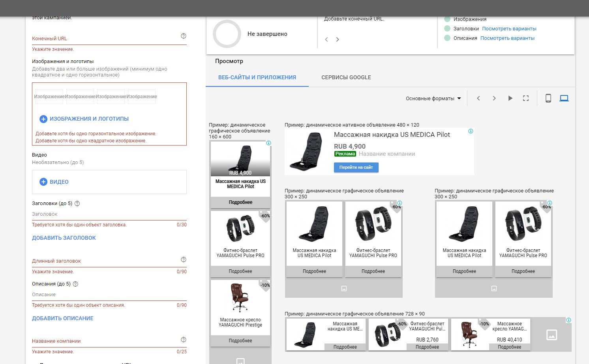Focus the Описание input field
Image resolution: width=589 pixels, height=364 pixels.
(109, 295)
